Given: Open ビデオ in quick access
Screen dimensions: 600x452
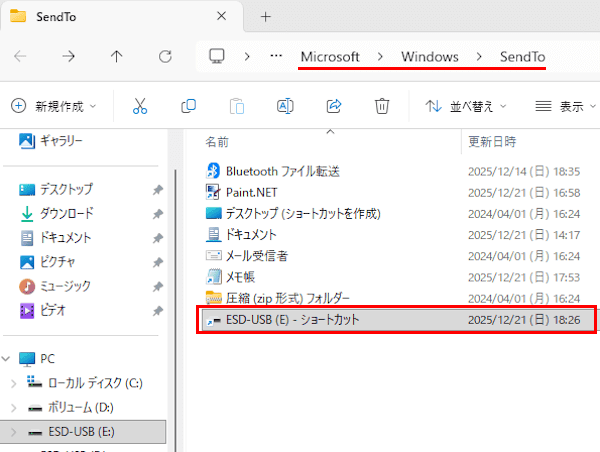Looking at the screenshot, I should pyautogui.click(x=53, y=310).
